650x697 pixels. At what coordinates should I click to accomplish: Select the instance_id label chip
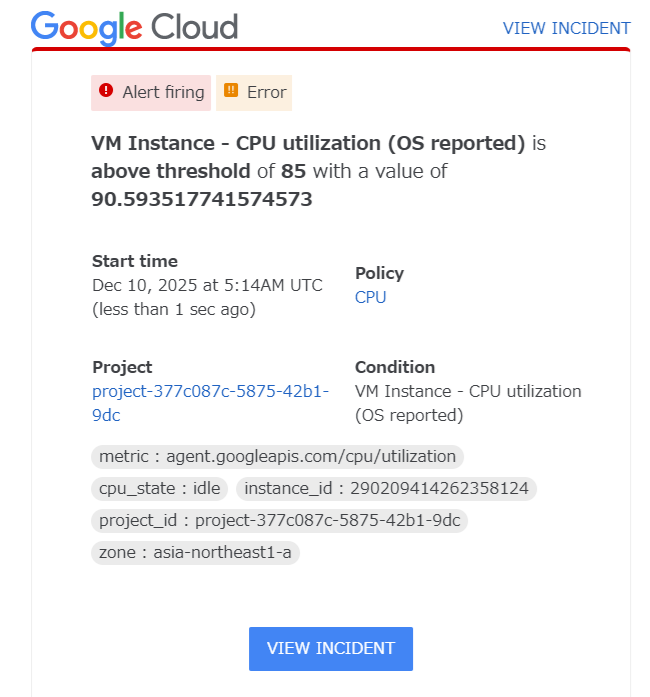(x=387, y=489)
